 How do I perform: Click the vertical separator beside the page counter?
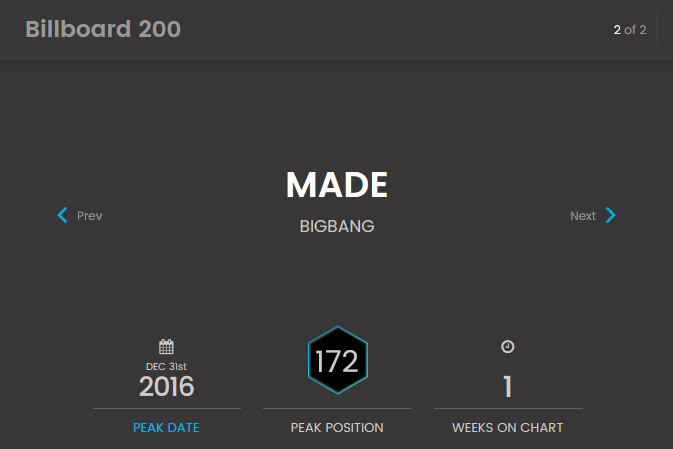pyautogui.click(x=657, y=30)
